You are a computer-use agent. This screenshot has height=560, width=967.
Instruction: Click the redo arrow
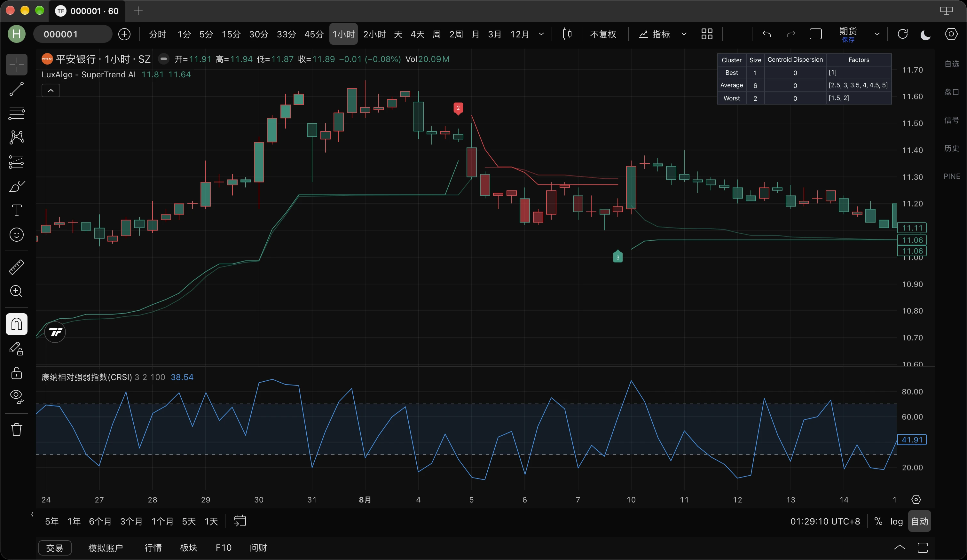pos(791,34)
